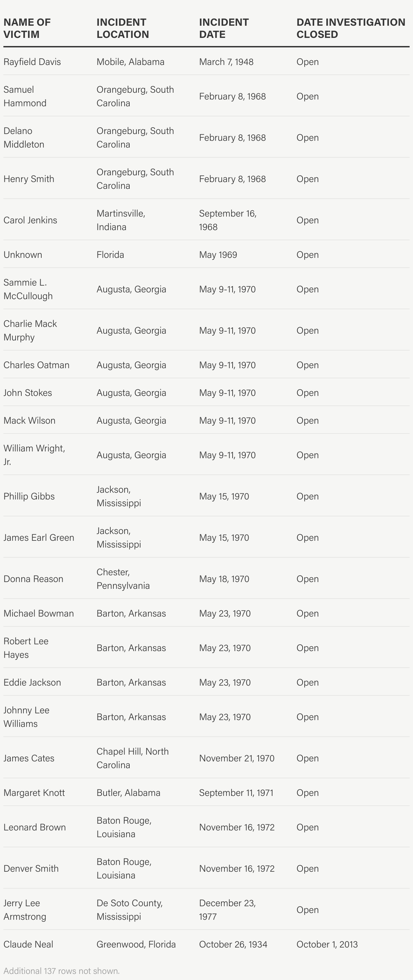Select the James Cates name cell

click(x=29, y=758)
